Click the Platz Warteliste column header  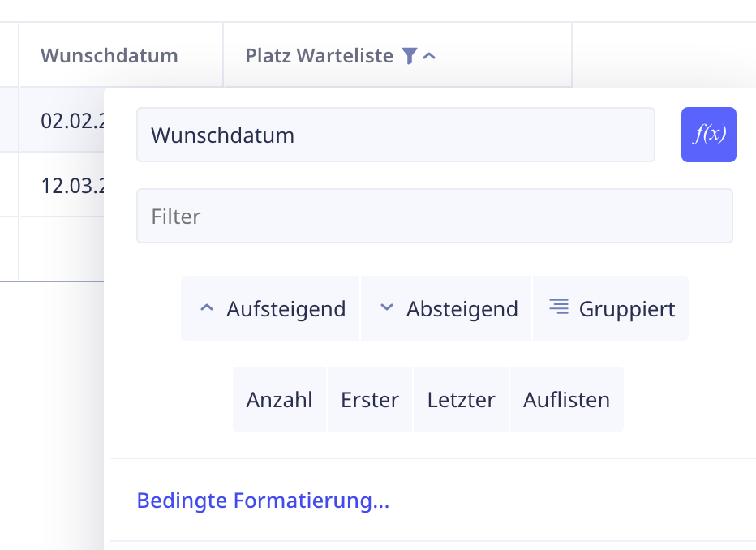[x=319, y=56]
